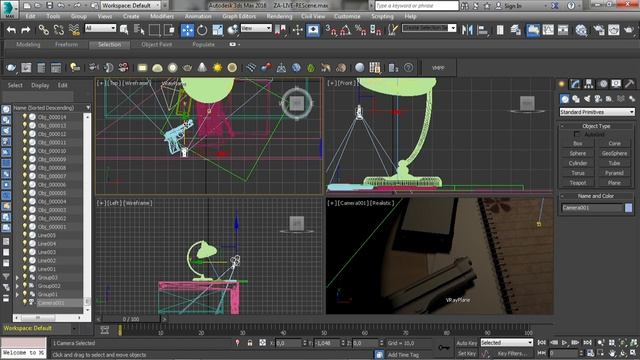Expand the Group02 tree item
Viewport: 640px width, 360px height.
point(17,286)
